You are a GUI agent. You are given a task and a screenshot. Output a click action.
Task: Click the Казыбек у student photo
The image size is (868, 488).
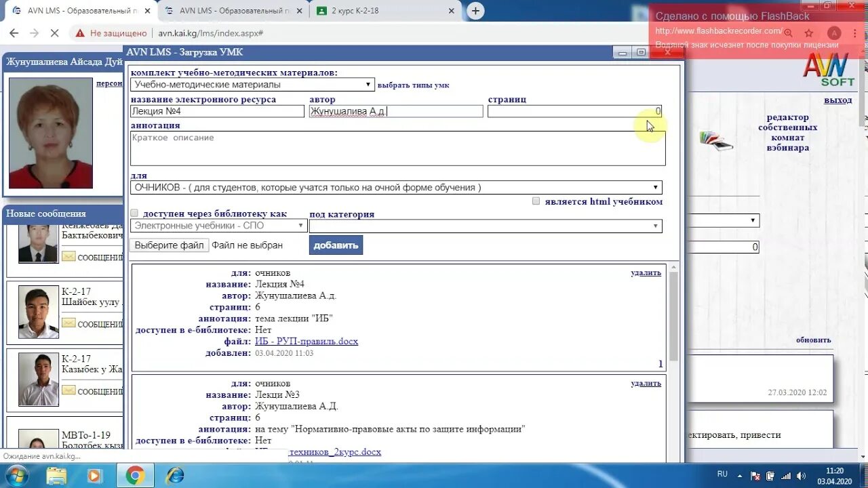pos(38,379)
